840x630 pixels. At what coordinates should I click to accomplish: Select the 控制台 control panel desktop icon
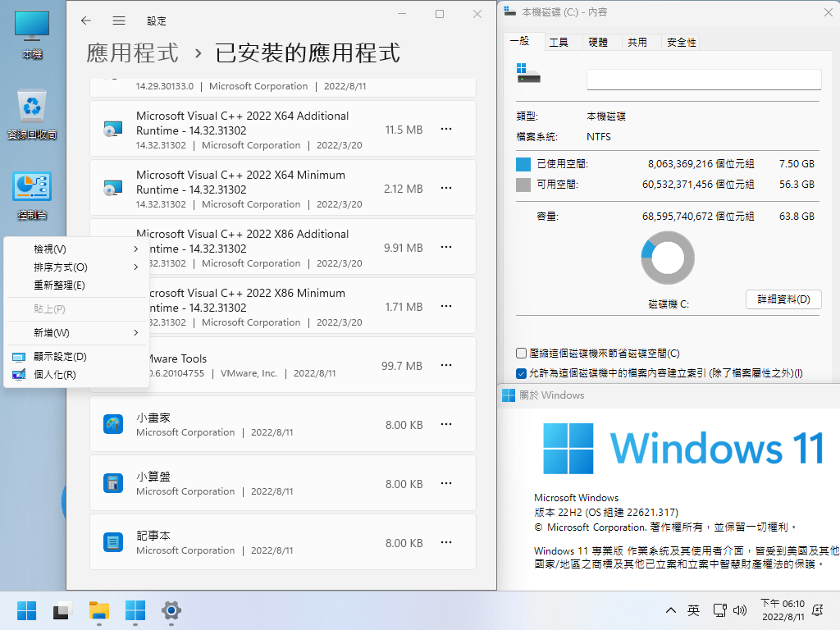coord(32,195)
